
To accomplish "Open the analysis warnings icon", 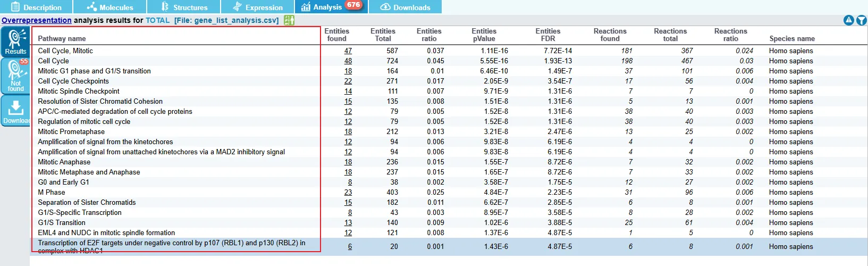I will point(848,20).
